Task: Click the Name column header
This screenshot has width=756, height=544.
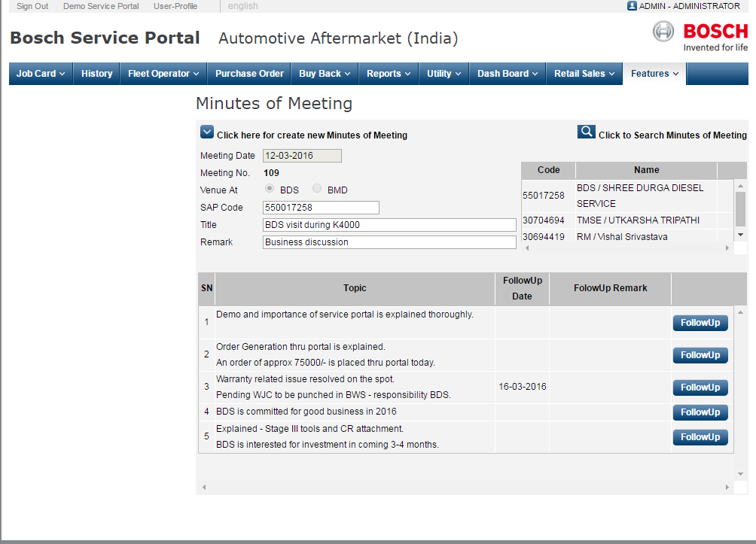Action: pyautogui.click(x=647, y=170)
